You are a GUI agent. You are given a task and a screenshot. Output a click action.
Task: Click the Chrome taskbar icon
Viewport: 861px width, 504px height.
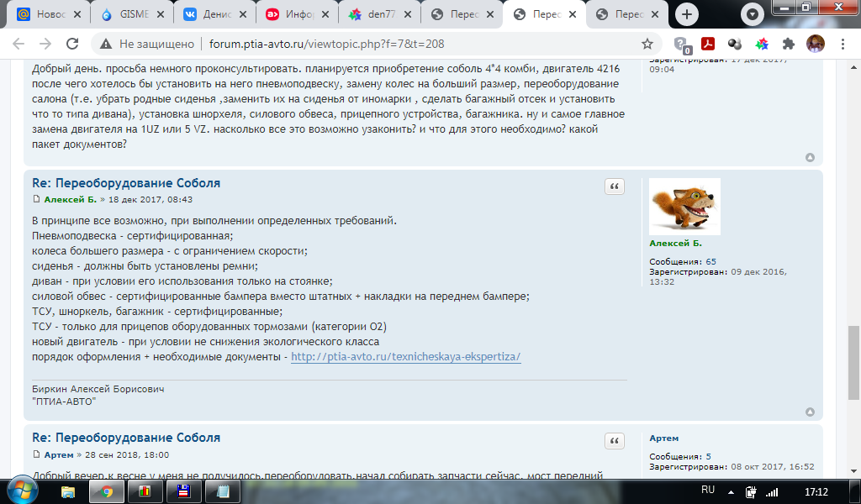[x=107, y=491]
